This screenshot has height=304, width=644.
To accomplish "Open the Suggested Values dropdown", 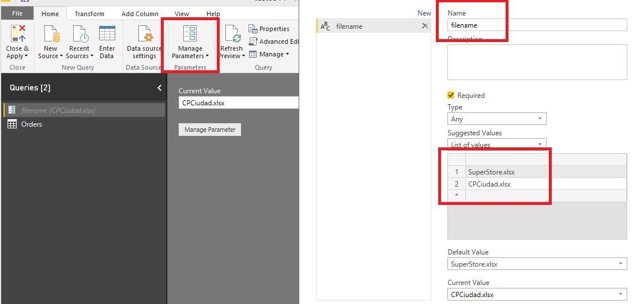I will pos(497,145).
